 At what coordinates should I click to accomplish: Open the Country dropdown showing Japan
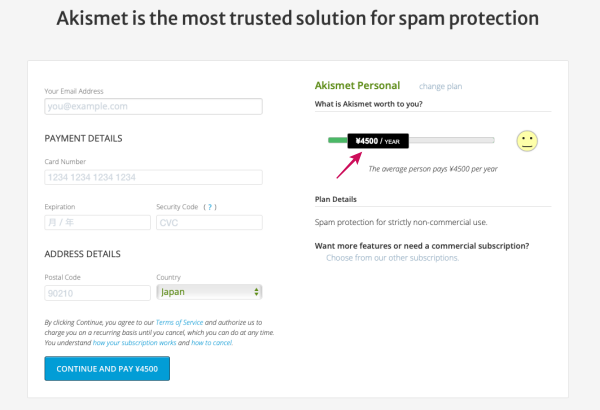[209, 292]
